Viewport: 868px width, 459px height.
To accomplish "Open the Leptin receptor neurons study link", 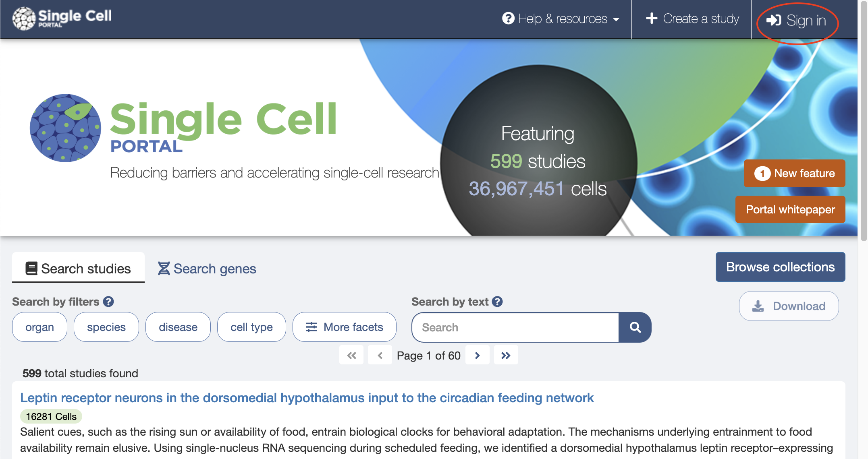I will (x=307, y=398).
